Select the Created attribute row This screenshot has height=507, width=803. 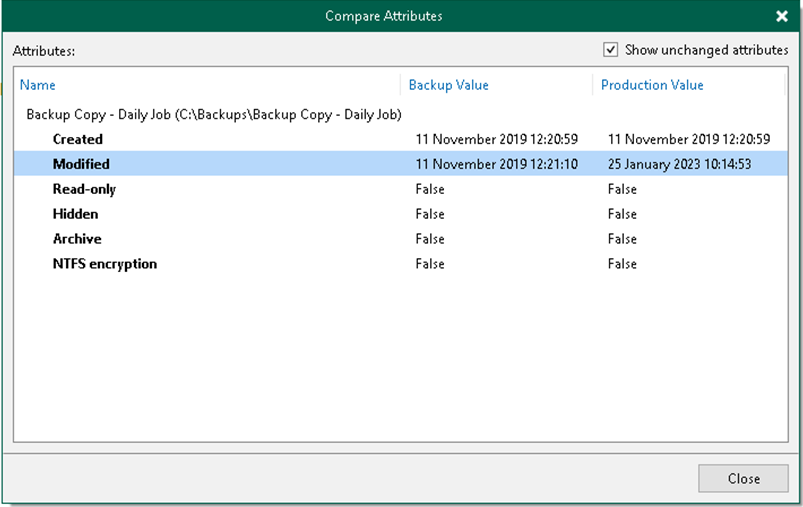click(x=78, y=139)
